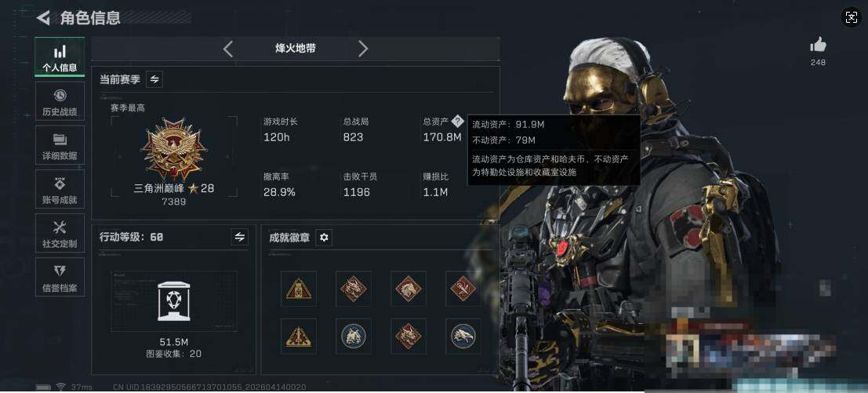Viewport: 868px width, 393px height.
Task: Open the 信誉档案 icon tab
Action: 60,277
